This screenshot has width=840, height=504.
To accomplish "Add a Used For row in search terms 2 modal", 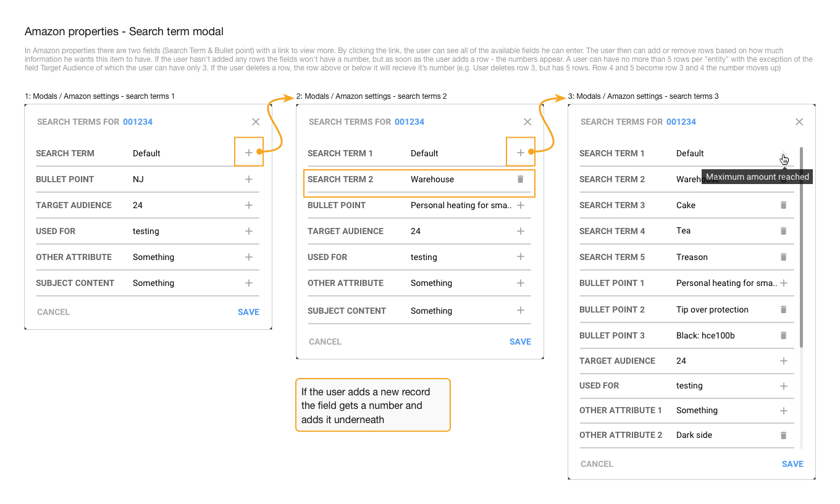I will (521, 257).
